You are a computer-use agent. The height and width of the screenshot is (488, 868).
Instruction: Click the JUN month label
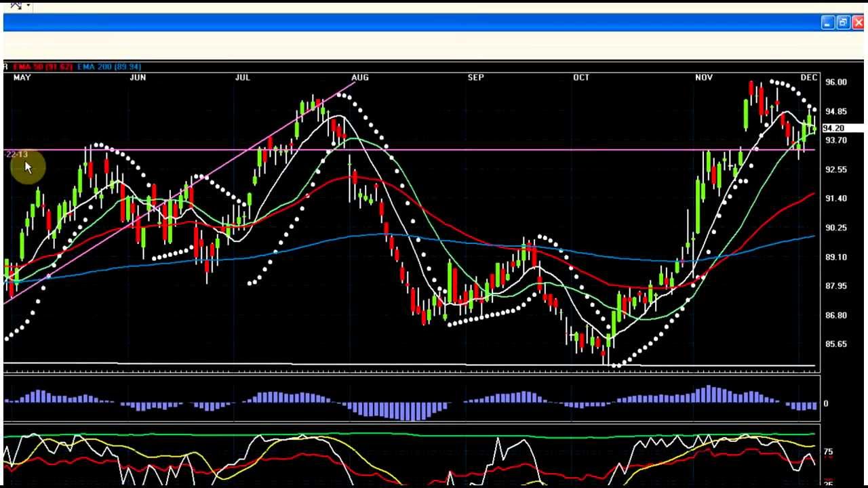pyautogui.click(x=138, y=77)
